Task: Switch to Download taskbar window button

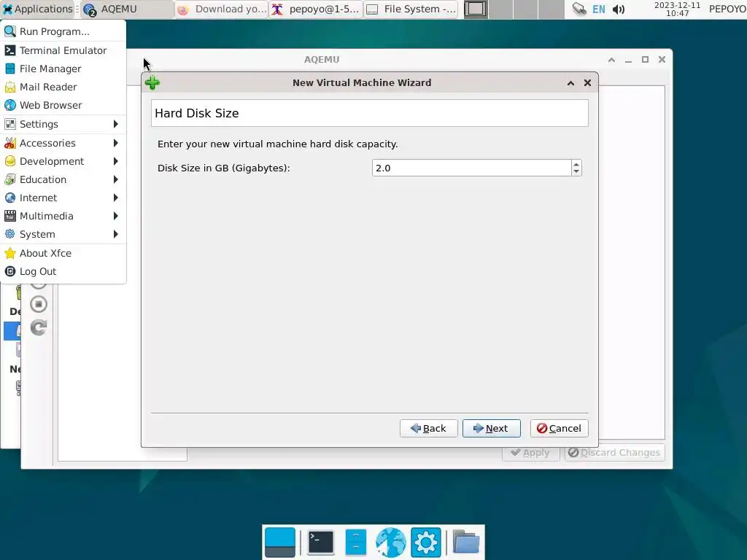Action: pos(222,9)
